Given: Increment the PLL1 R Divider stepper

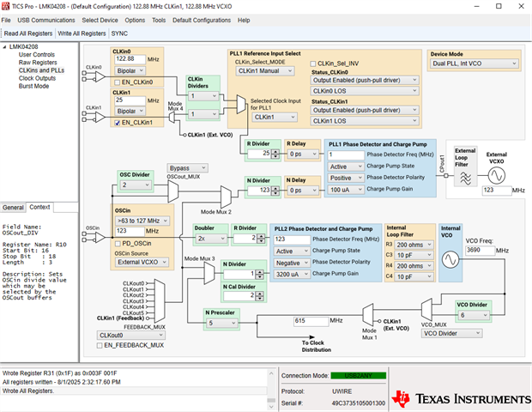Looking at the screenshot, I should click(x=275, y=152).
